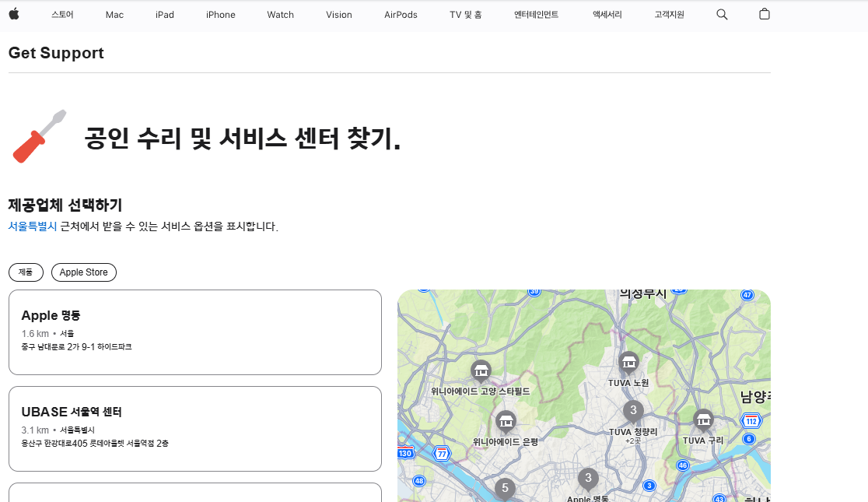Viewport: 868px width, 502px height.
Task: Open the Vision menu
Action: coord(339,15)
